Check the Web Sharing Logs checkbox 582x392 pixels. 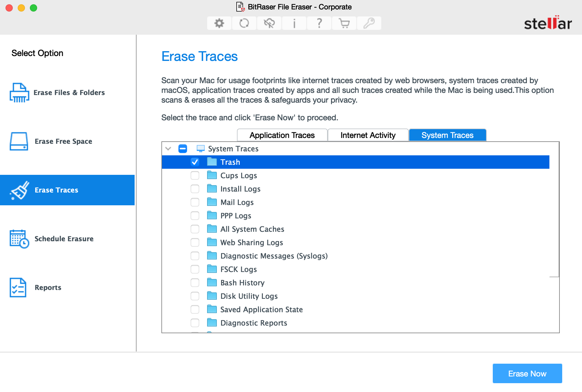coord(195,242)
